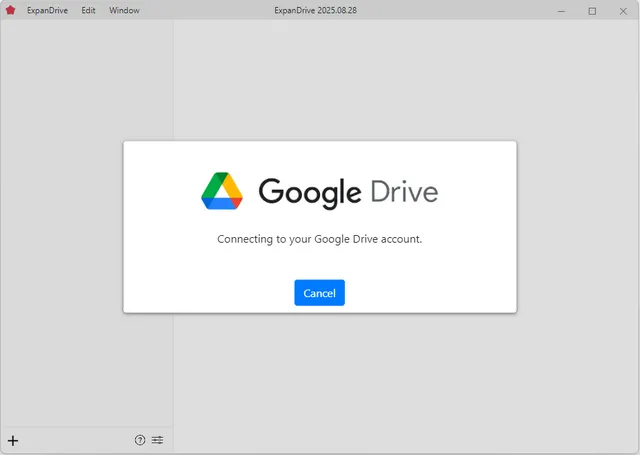Click the 'ExpanDrive 2025.08.28' window title
The image size is (640, 455).
[316, 10]
